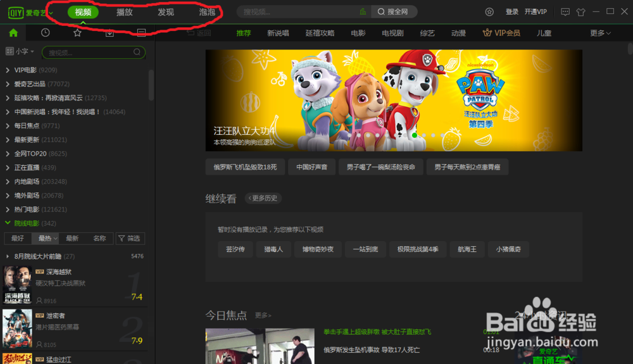
Task: Select the 电视剧 channel
Action: (392, 33)
